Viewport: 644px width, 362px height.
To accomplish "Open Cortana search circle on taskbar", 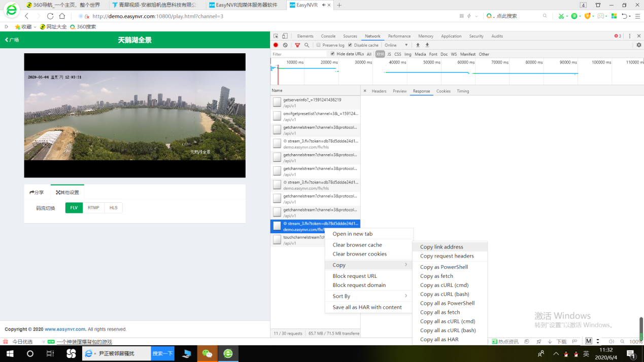I will 30,354.
